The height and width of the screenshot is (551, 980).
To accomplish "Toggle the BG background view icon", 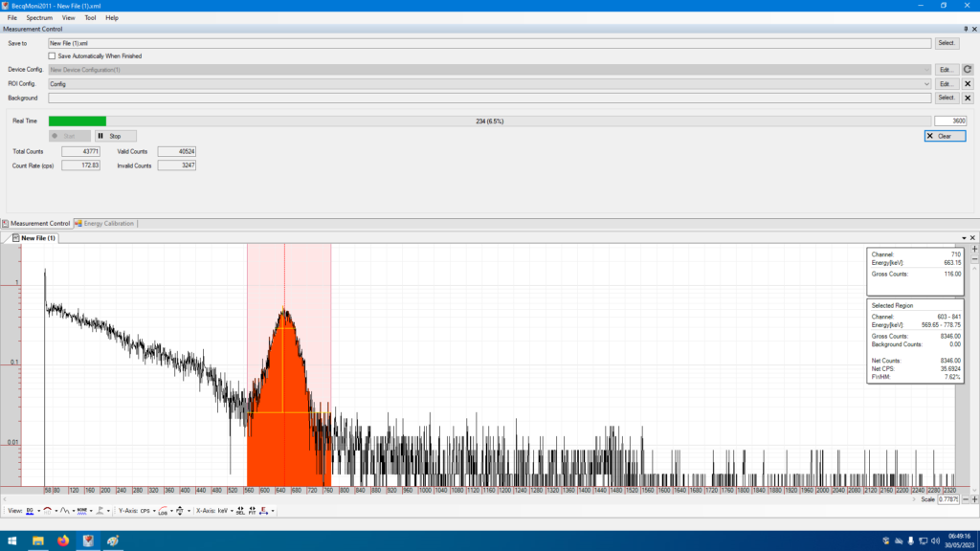I will [x=30, y=511].
